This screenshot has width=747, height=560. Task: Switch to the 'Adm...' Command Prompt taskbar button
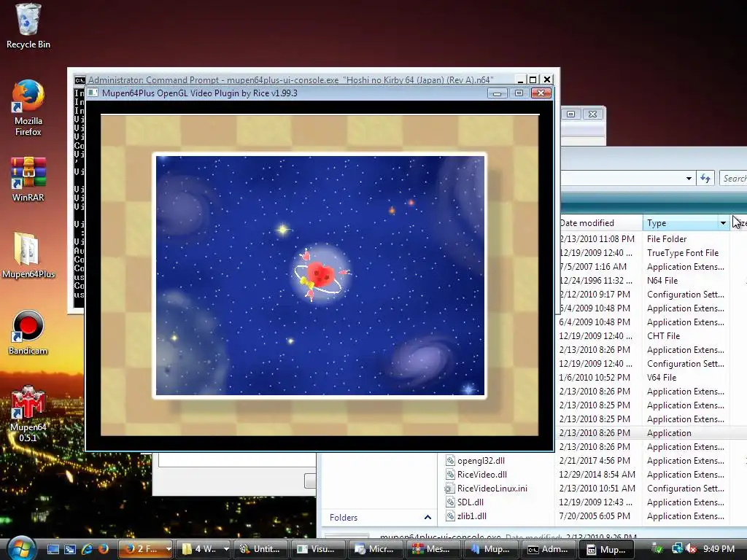pyautogui.click(x=548, y=549)
